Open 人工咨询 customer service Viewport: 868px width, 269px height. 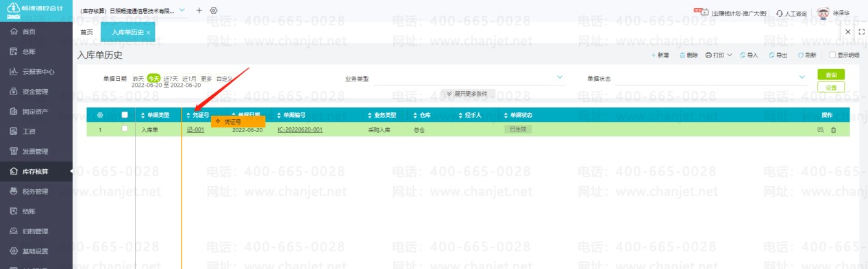(x=791, y=13)
